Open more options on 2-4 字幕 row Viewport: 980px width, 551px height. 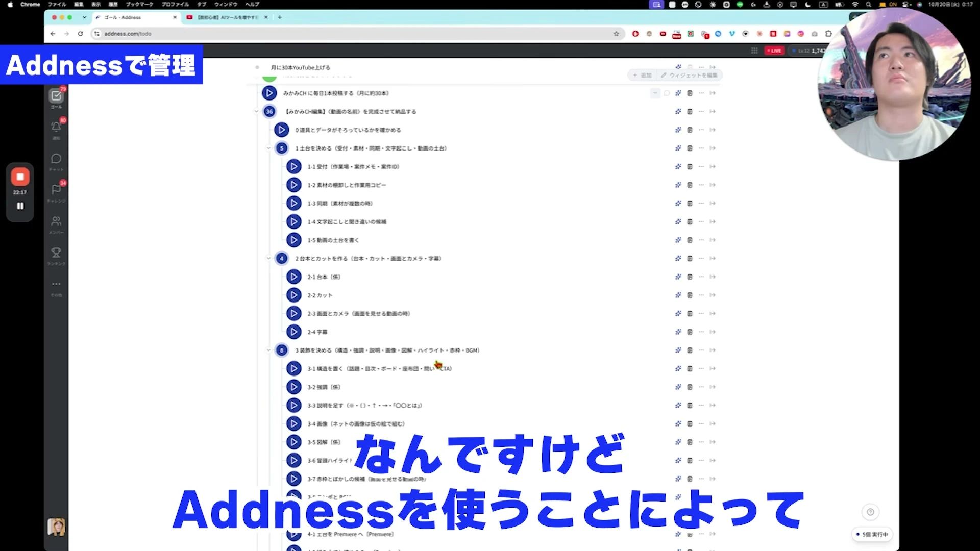(x=701, y=332)
